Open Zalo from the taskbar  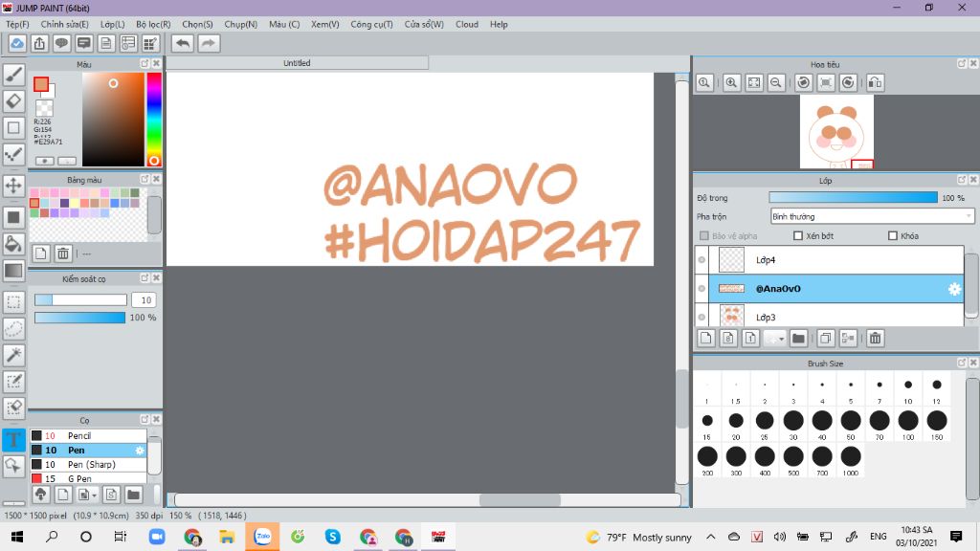262,537
